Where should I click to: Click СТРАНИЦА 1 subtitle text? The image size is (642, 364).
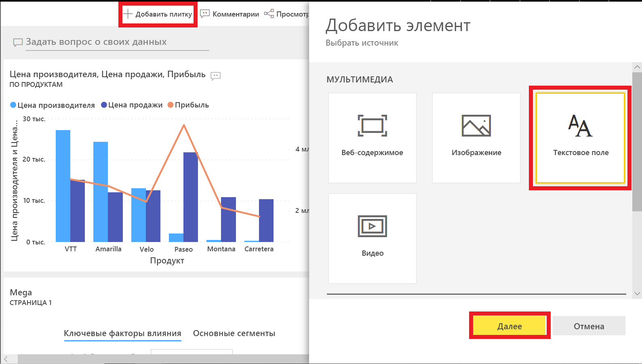[31, 303]
